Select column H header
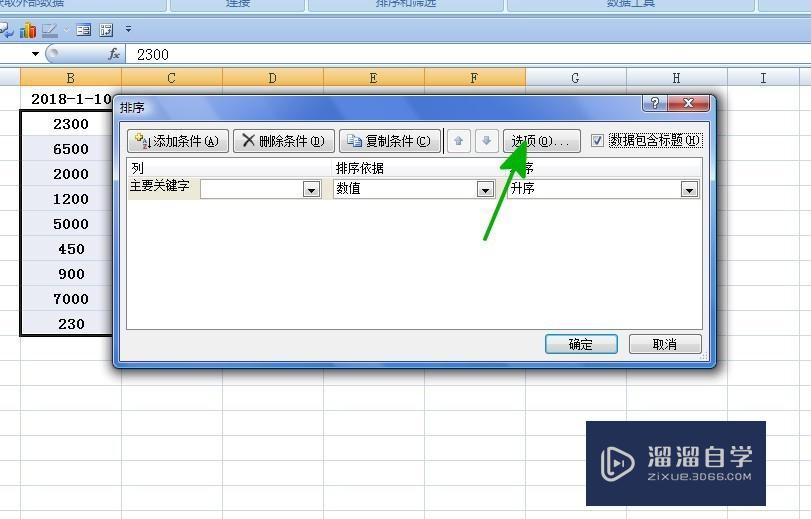Viewport: 811px width, 519px height. pyautogui.click(x=677, y=78)
